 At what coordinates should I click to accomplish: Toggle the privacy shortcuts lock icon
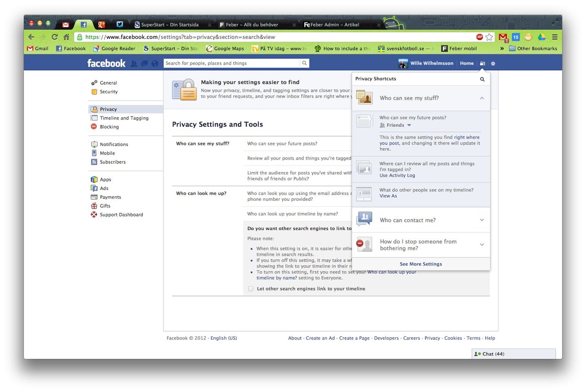483,64
